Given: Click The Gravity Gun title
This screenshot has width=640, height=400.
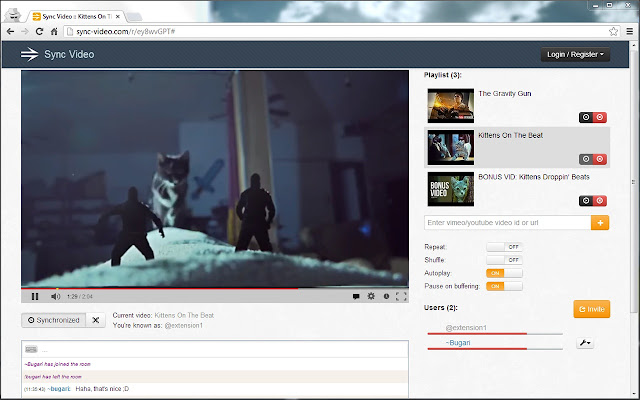Looking at the screenshot, I should click(504, 93).
